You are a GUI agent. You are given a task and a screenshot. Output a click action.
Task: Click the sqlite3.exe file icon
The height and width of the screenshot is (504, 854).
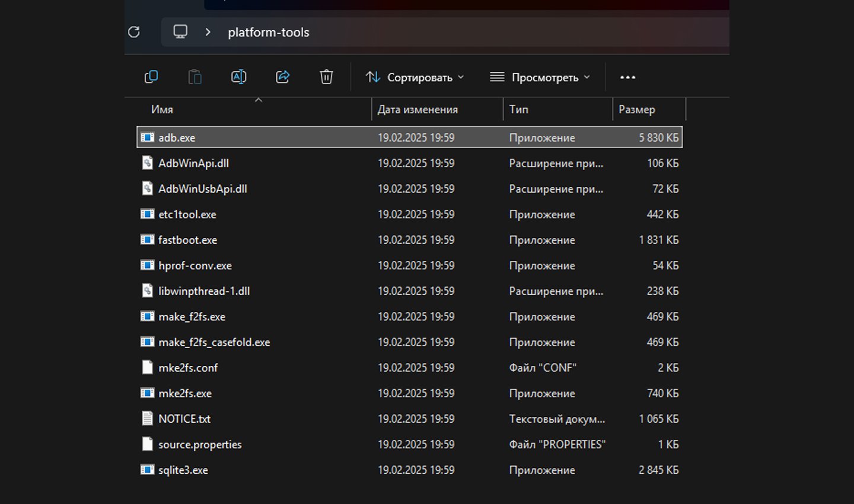[147, 470]
